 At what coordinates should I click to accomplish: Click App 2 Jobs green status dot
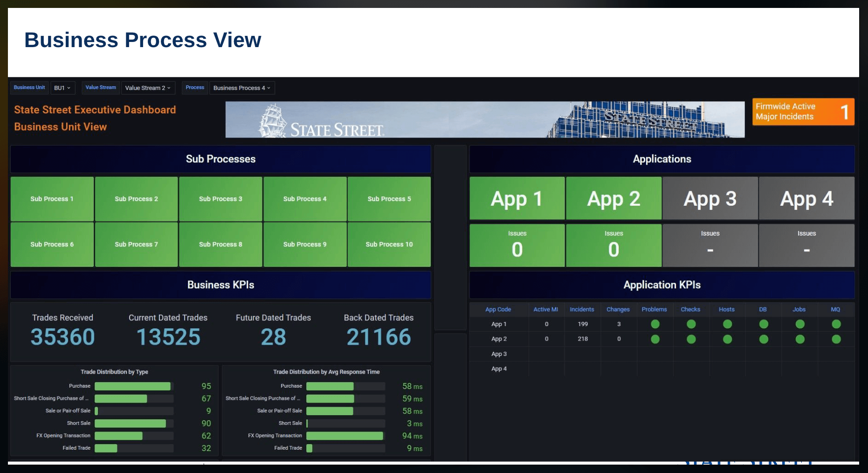click(800, 339)
